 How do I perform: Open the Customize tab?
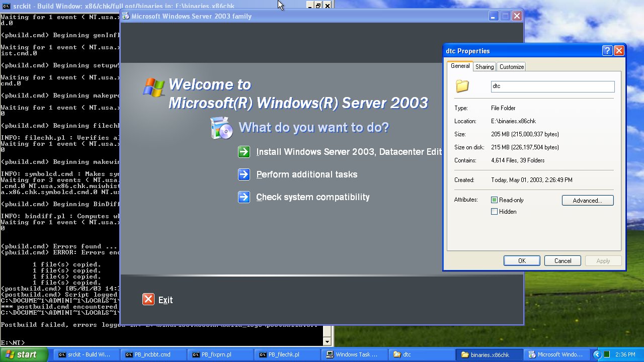(512, 67)
